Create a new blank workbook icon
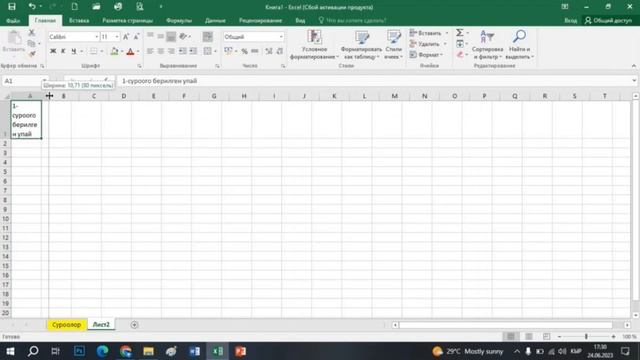The width and height of the screenshot is (640, 360). coord(75,7)
